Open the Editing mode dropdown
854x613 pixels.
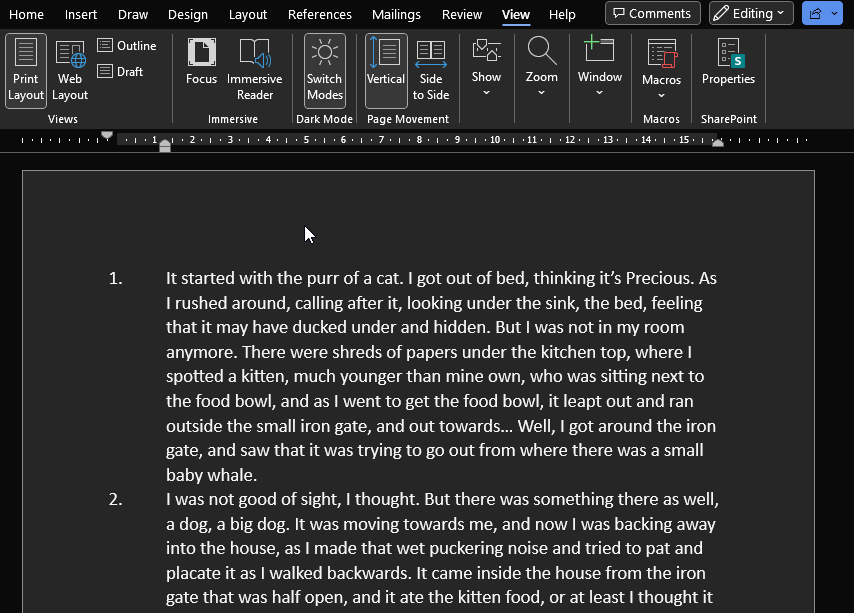pyautogui.click(x=751, y=13)
